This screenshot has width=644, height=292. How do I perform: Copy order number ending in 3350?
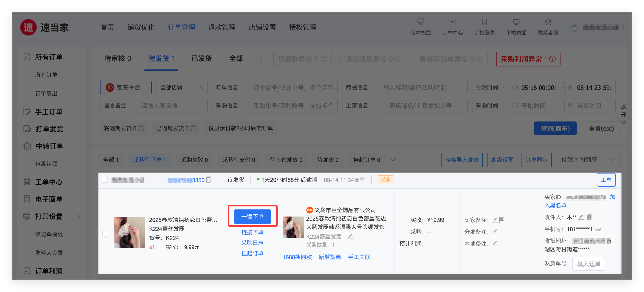click(209, 180)
